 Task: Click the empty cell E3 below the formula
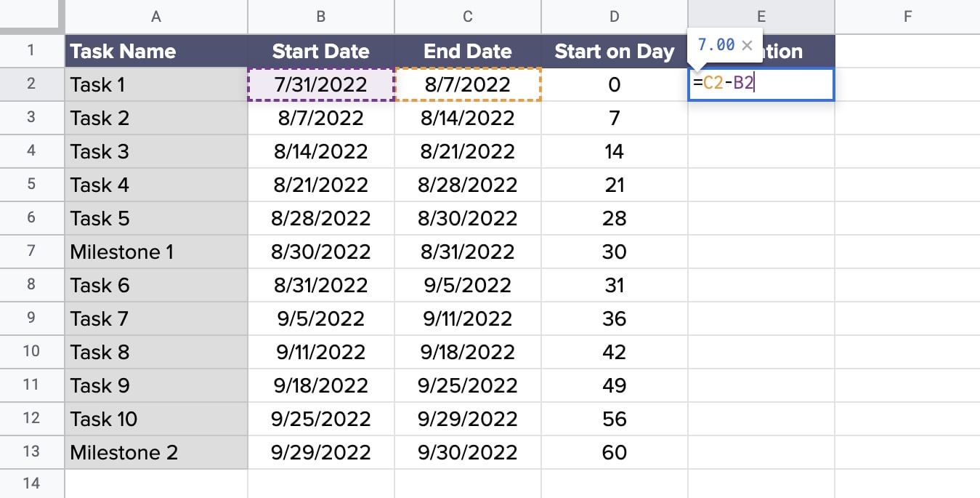tap(761, 118)
